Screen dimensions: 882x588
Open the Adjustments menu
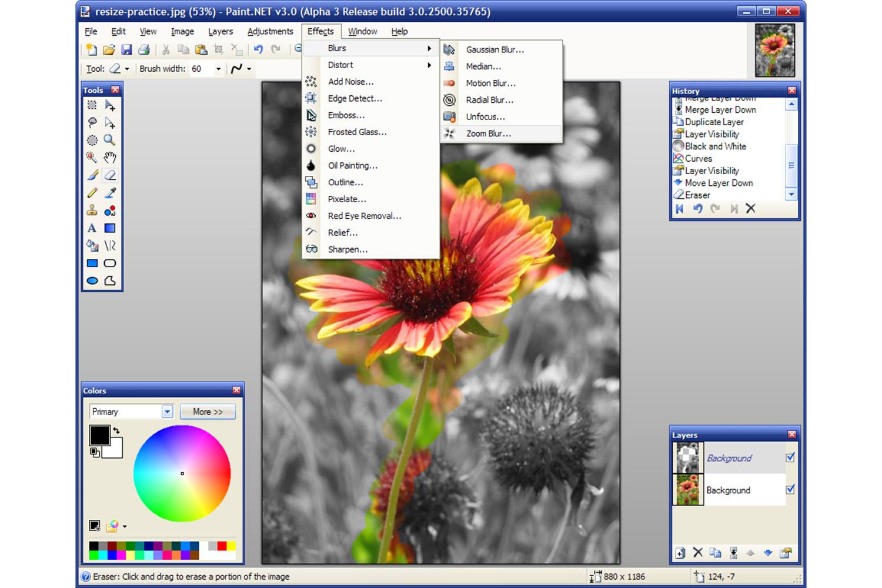[x=270, y=31]
